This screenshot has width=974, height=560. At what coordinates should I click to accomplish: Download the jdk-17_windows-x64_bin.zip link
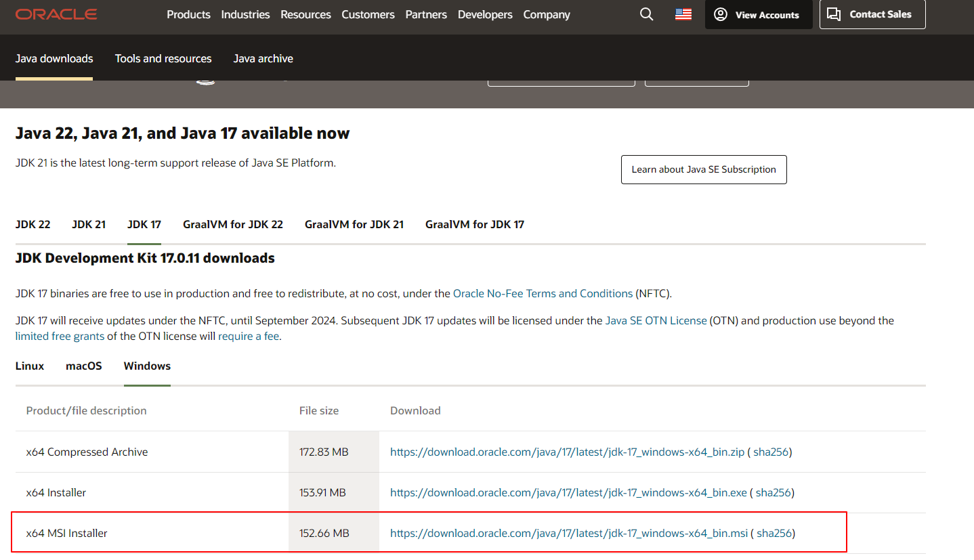click(567, 452)
